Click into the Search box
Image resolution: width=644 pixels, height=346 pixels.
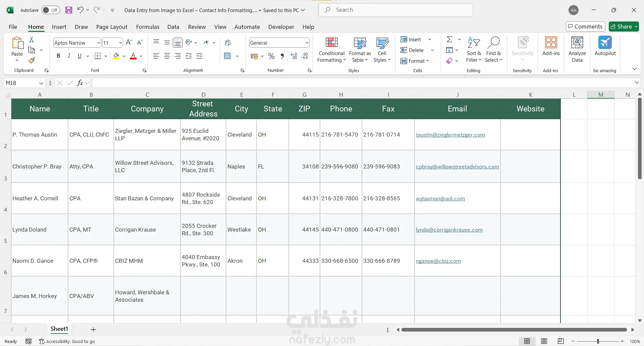[396, 10]
